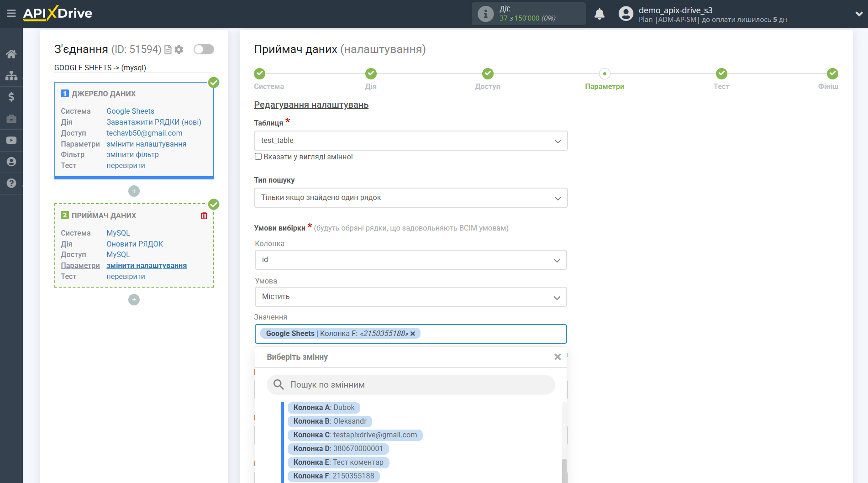Image resolution: width=868 pixels, height=483 pixels.
Task: Go to the Фініш step
Action: pos(832,73)
